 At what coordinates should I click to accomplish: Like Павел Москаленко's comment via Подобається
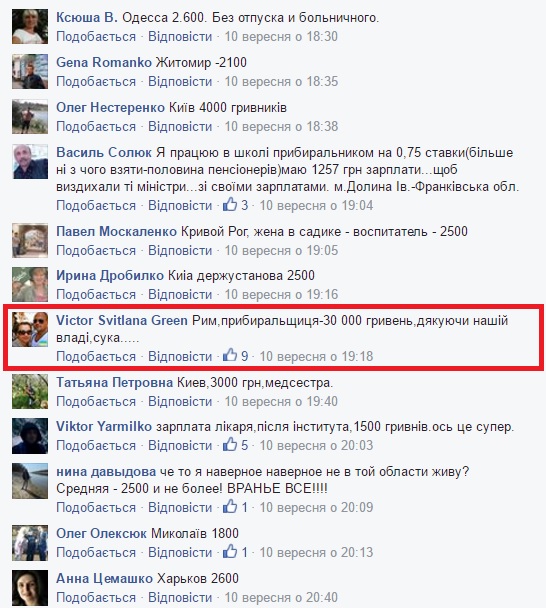tap(96, 250)
